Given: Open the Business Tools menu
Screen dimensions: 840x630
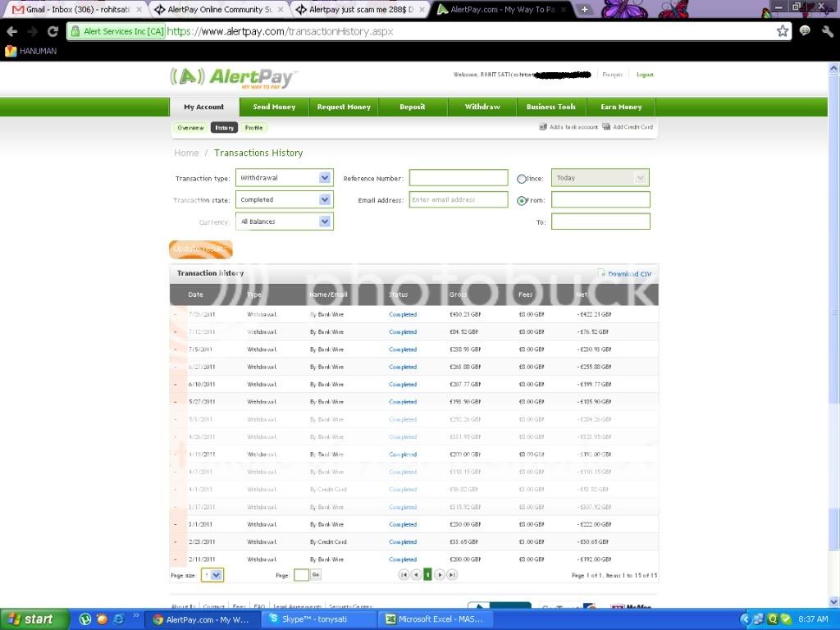Looking at the screenshot, I should point(551,107).
